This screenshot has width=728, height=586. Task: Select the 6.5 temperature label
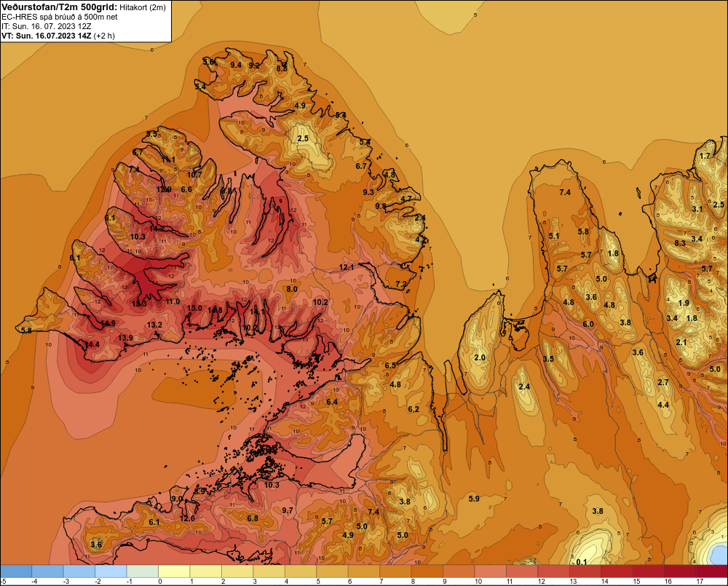(x=390, y=365)
